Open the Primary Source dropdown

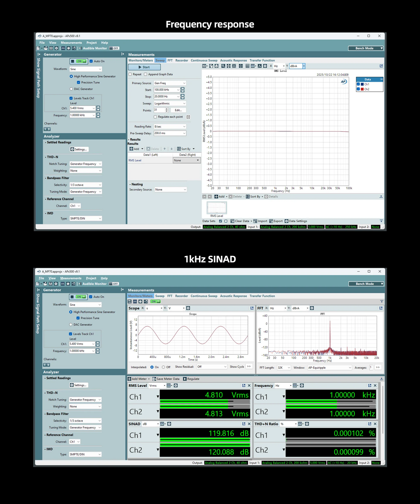(x=170, y=83)
